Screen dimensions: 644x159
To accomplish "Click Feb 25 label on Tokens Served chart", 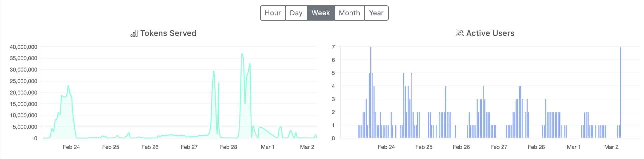I will coord(111,147).
